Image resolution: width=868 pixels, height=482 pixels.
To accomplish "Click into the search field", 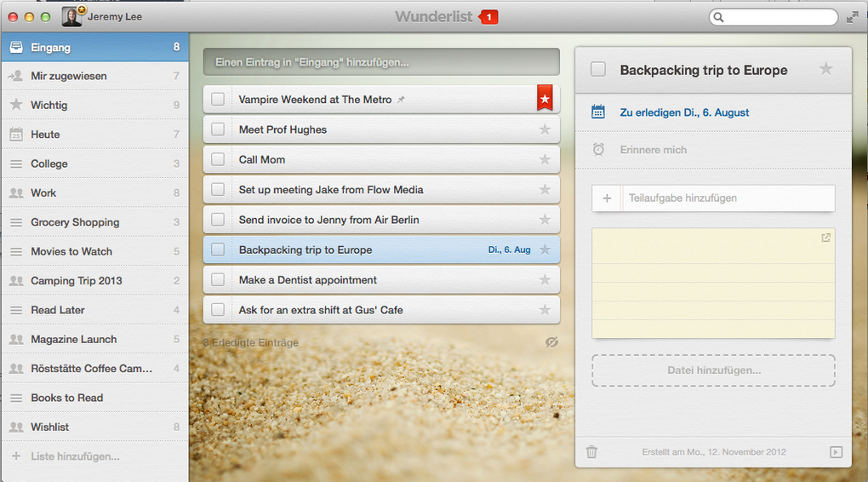I will [774, 17].
